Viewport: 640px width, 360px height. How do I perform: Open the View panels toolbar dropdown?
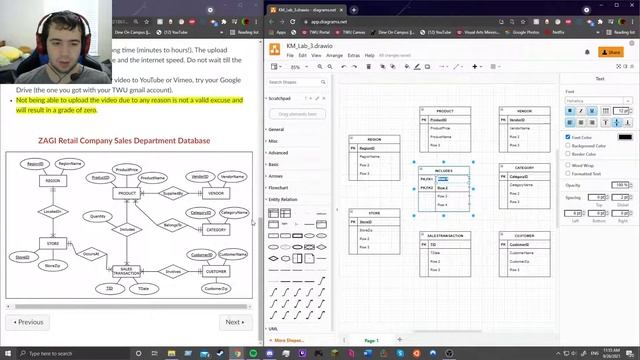tap(276, 67)
